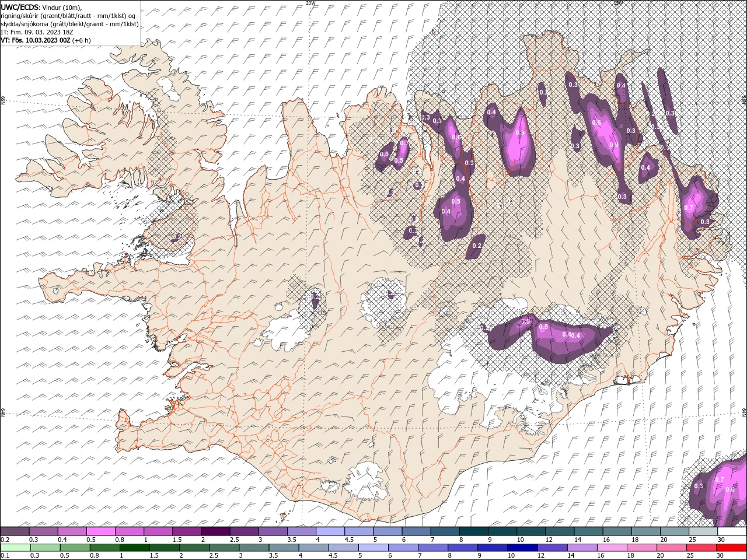This screenshot has width=747, height=560.
Task: Click the rain scale swatch between 10 and 12
Action: tap(522, 548)
